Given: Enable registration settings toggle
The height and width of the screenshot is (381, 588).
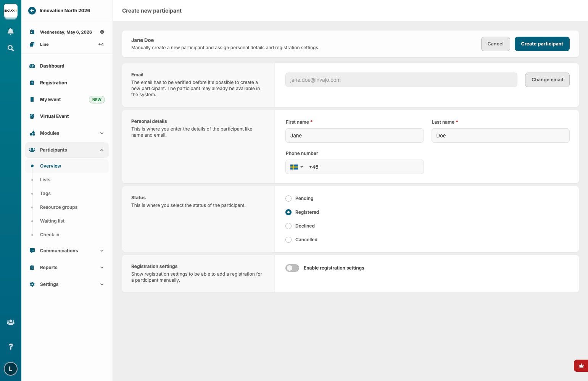Looking at the screenshot, I should pyautogui.click(x=292, y=268).
